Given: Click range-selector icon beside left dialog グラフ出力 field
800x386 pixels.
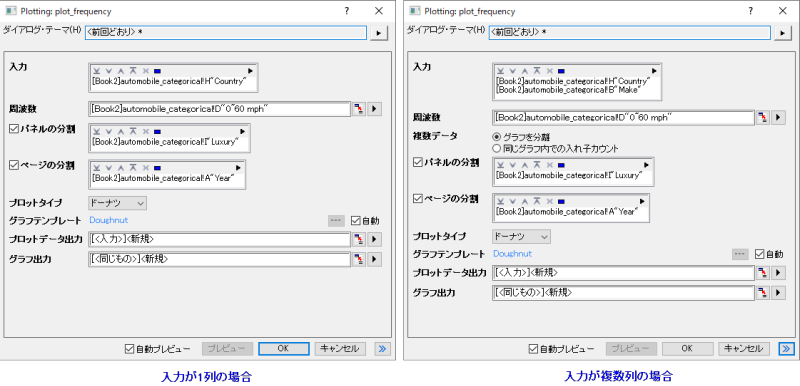Looking at the screenshot, I should 358,259.
